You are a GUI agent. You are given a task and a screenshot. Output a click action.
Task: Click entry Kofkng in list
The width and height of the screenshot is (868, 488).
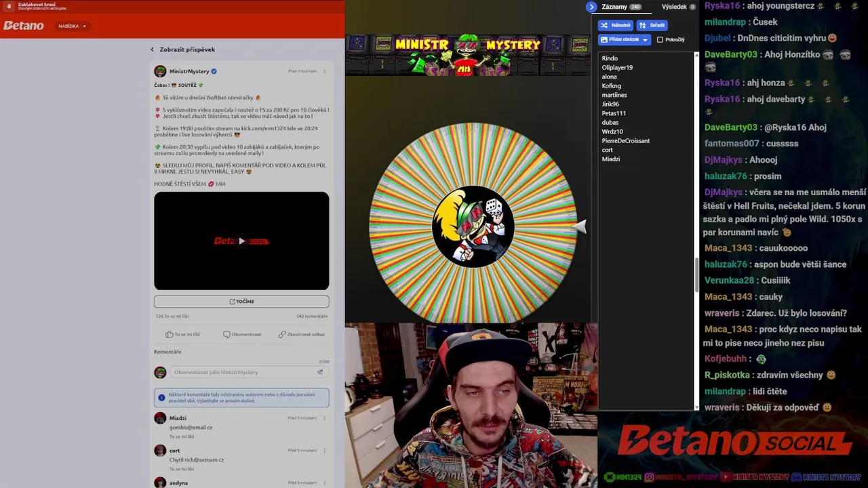pos(611,86)
